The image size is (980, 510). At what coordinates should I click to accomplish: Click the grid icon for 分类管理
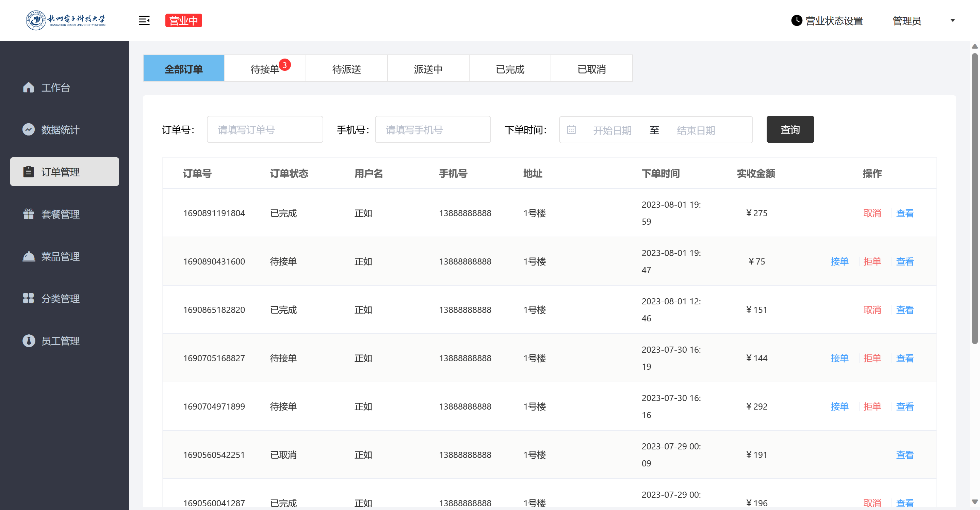(x=29, y=298)
